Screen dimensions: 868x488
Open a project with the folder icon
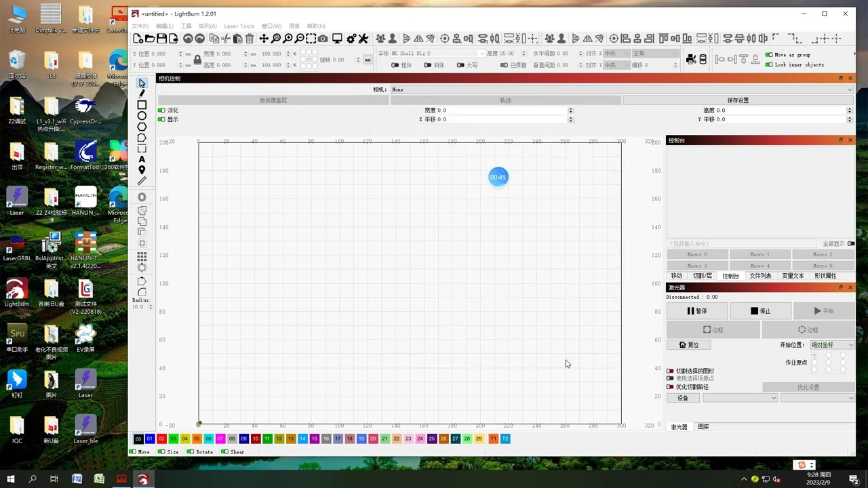[150, 39]
